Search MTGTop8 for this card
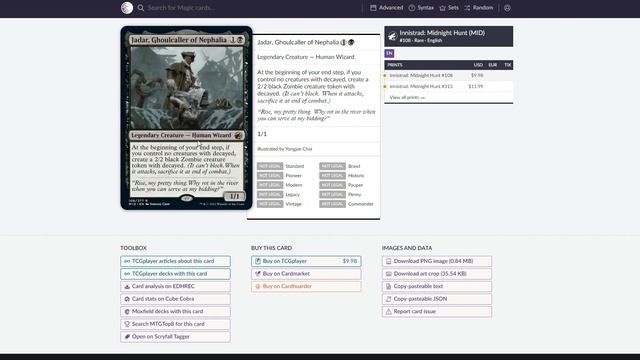640x360 pixels. click(x=176, y=324)
